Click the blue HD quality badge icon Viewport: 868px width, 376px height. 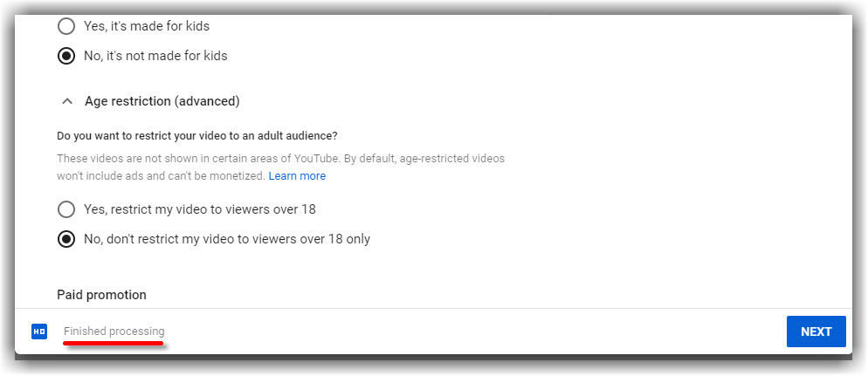[39, 332]
